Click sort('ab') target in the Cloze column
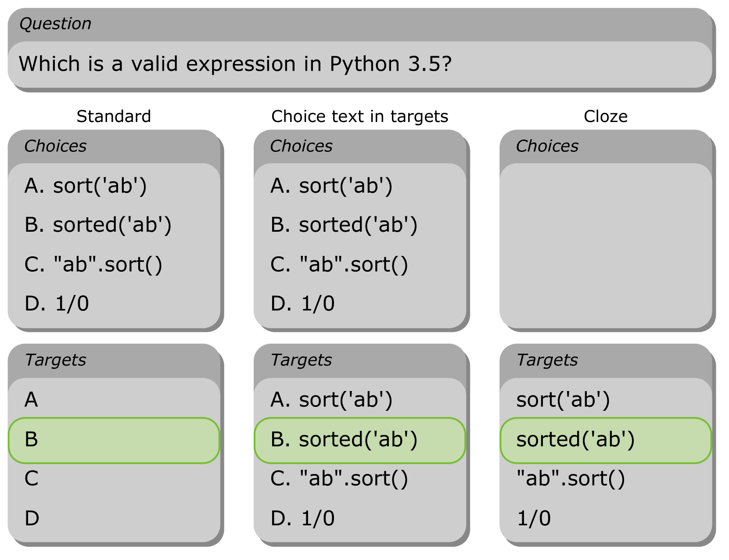The image size is (729, 560). [x=563, y=400]
